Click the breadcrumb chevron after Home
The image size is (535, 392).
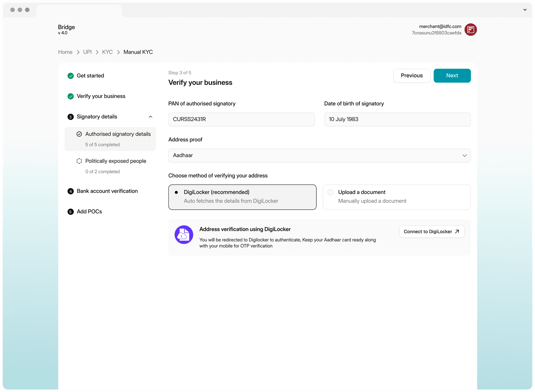pyautogui.click(x=78, y=52)
